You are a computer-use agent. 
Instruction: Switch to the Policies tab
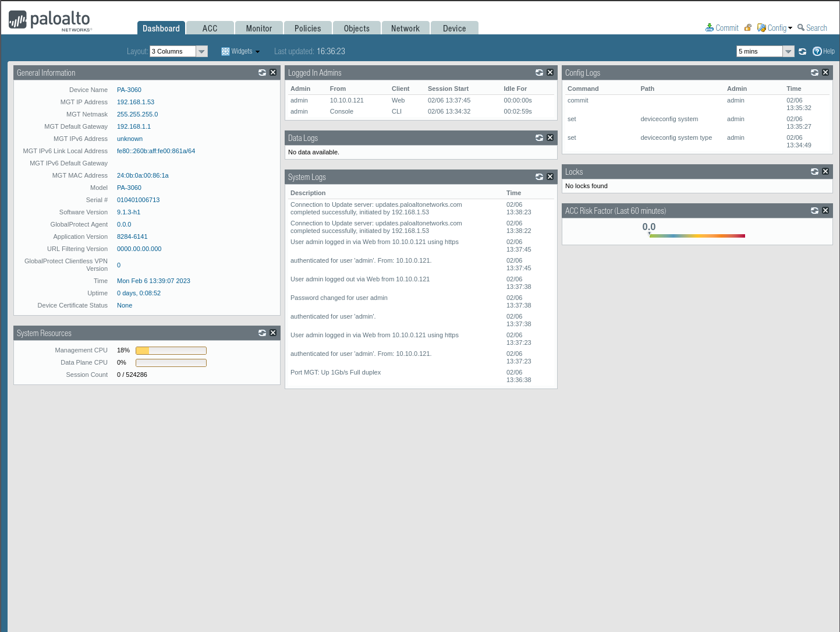(x=307, y=29)
